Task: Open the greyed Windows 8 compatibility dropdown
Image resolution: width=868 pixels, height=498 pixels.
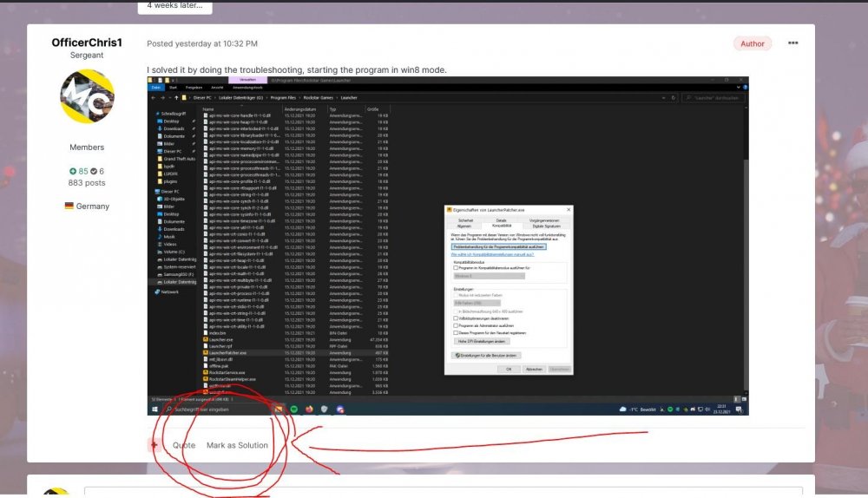Action: (489, 276)
